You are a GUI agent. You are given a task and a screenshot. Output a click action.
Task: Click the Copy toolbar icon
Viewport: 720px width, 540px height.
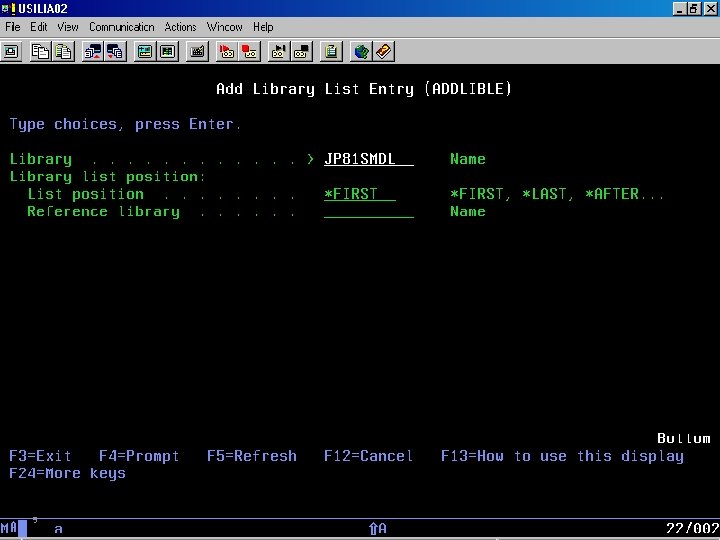(x=40, y=51)
